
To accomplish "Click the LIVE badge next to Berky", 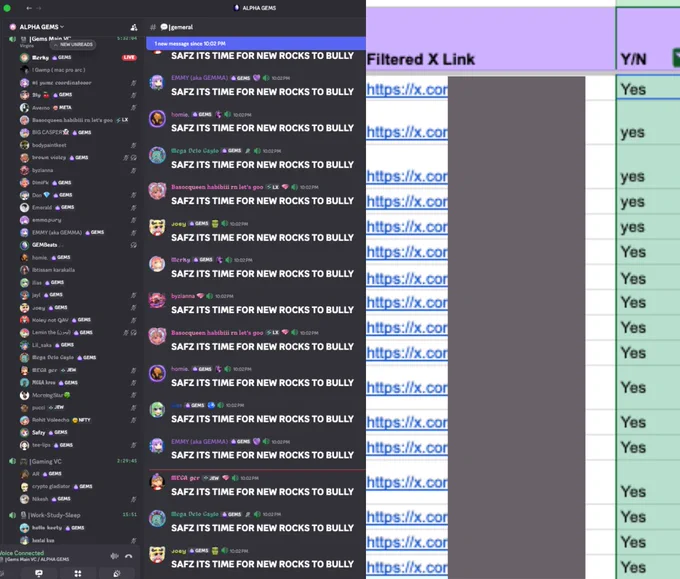I will click(129, 57).
